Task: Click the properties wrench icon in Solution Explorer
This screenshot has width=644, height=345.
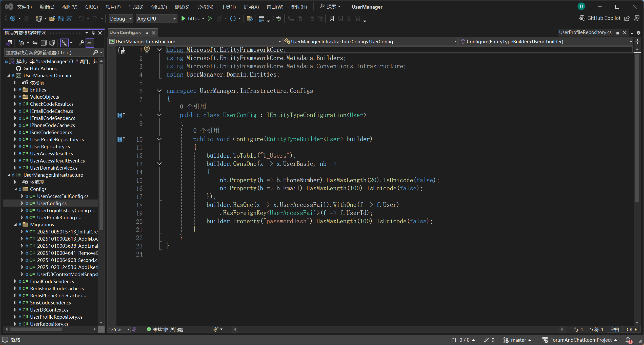Action: (81, 43)
